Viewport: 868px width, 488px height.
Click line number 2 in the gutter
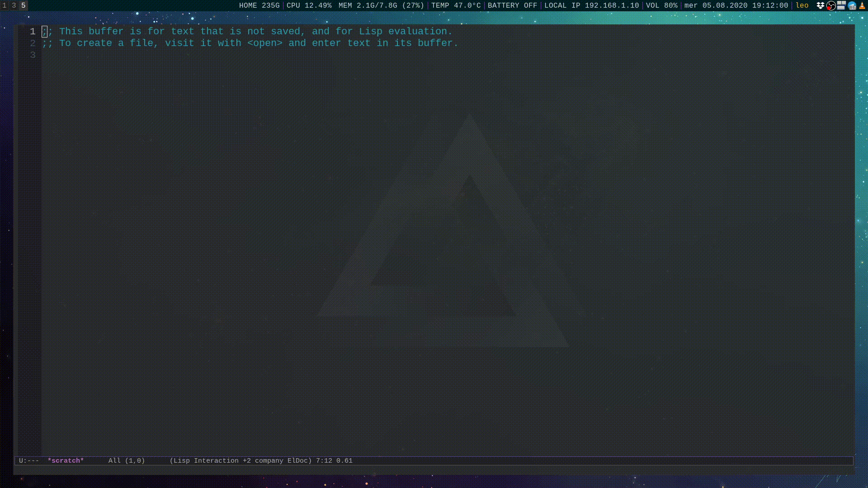pyautogui.click(x=33, y=43)
